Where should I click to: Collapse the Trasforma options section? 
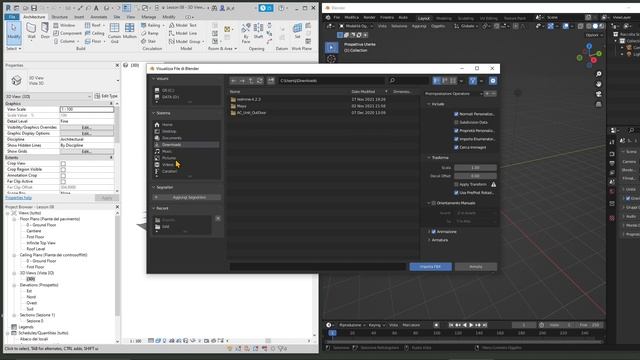429,158
